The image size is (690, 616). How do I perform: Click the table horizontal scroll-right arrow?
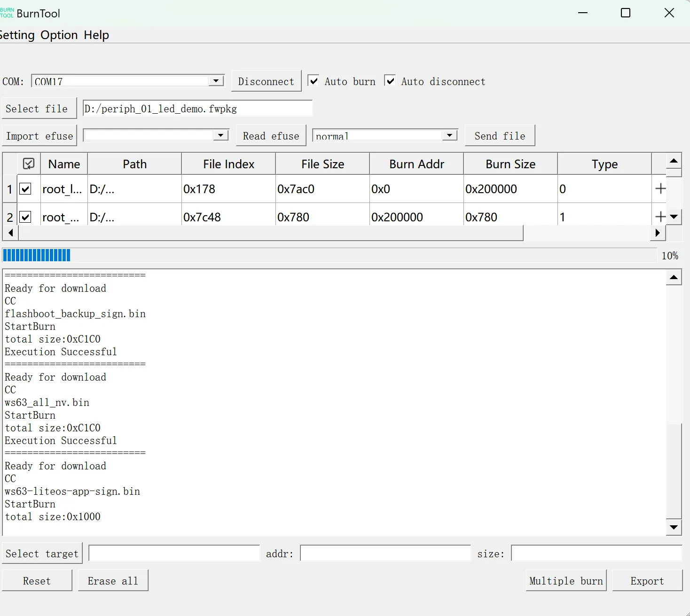[x=658, y=233]
